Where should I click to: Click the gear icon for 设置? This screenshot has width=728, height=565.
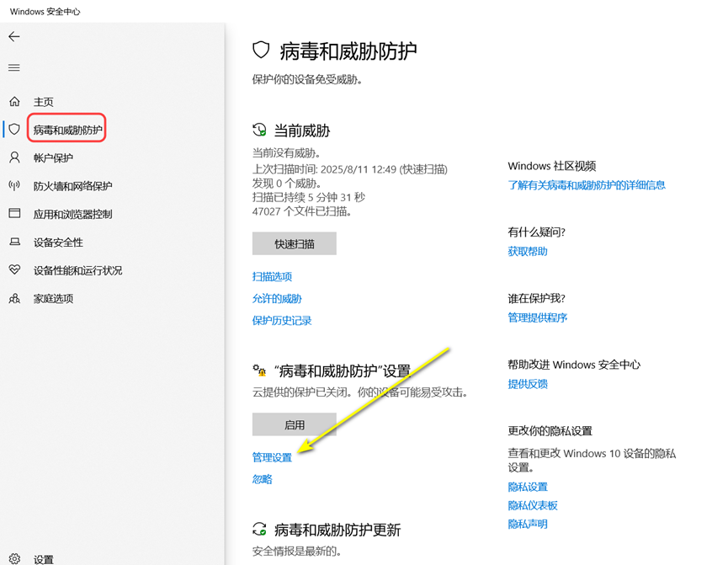[15, 559]
